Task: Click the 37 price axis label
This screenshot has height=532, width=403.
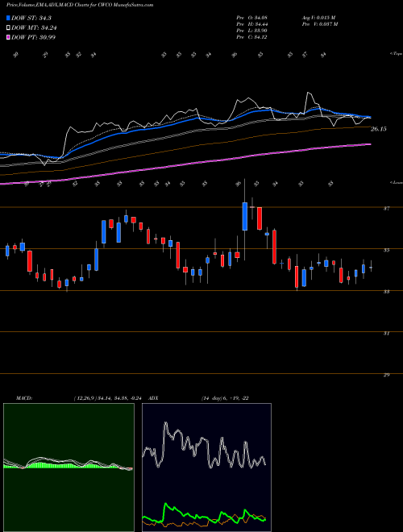Action: [x=386, y=208]
